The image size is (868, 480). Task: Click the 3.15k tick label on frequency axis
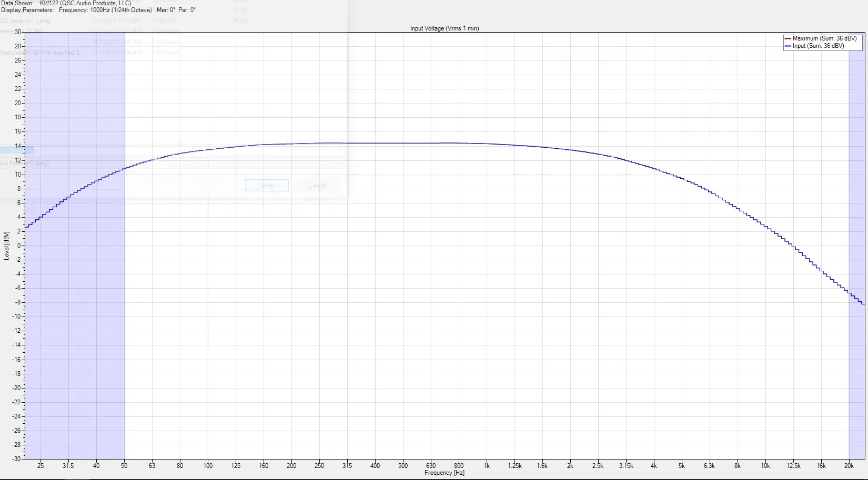(626, 466)
